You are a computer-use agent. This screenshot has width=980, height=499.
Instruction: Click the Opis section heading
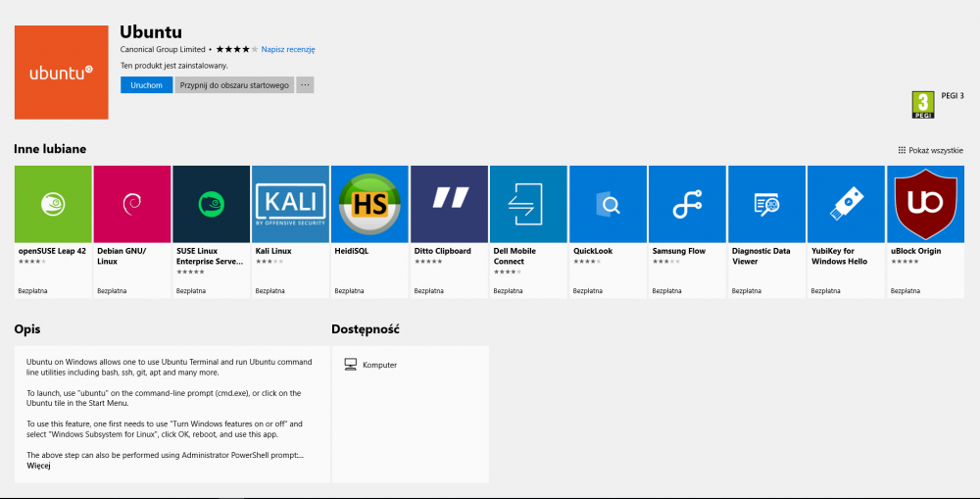pyautogui.click(x=27, y=329)
